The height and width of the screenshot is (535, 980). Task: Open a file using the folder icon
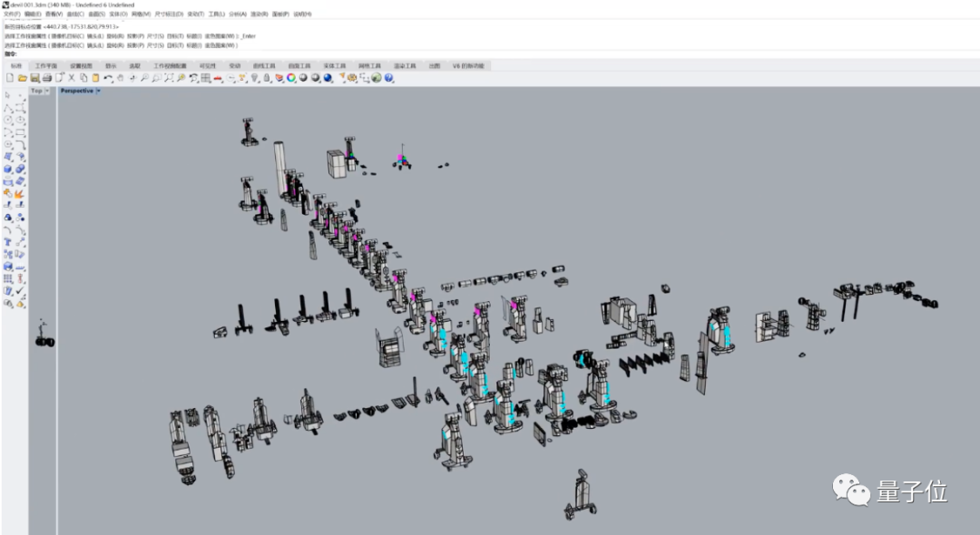click(x=22, y=78)
